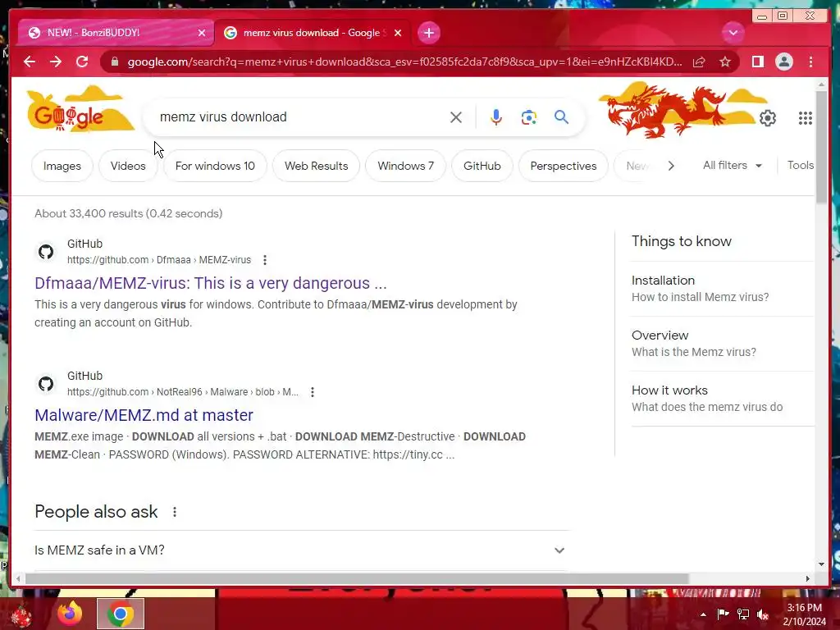Start voice search with the microphone
Screen dimensions: 840x630
(x=496, y=117)
